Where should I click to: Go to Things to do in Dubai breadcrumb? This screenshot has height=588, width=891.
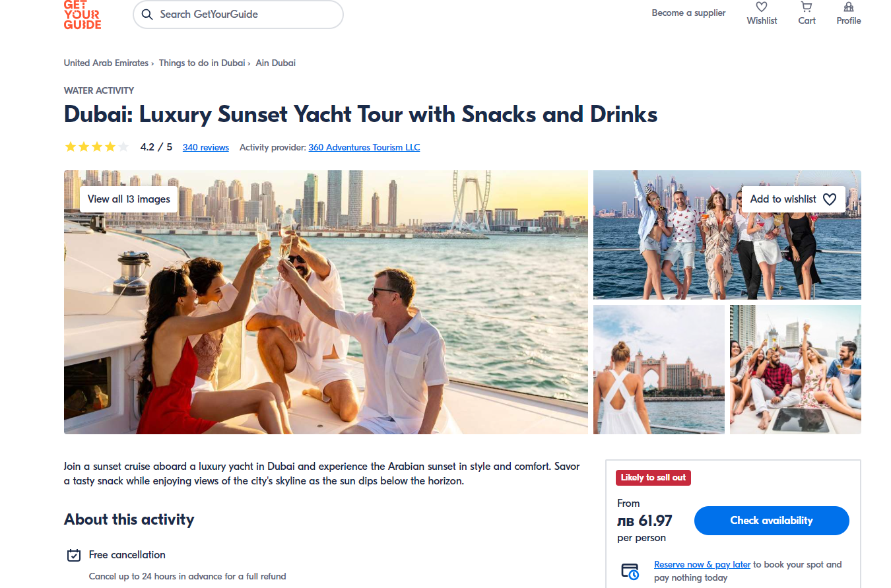[x=202, y=63]
